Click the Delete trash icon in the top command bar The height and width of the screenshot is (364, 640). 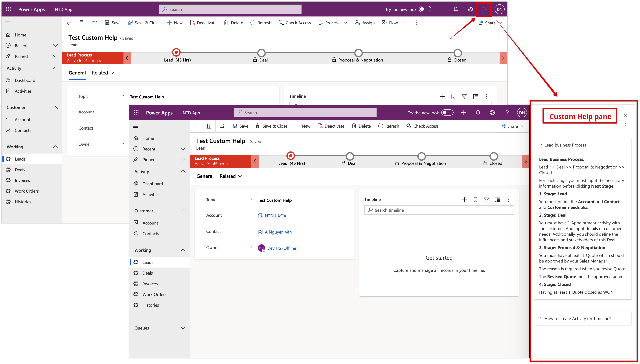(226, 23)
